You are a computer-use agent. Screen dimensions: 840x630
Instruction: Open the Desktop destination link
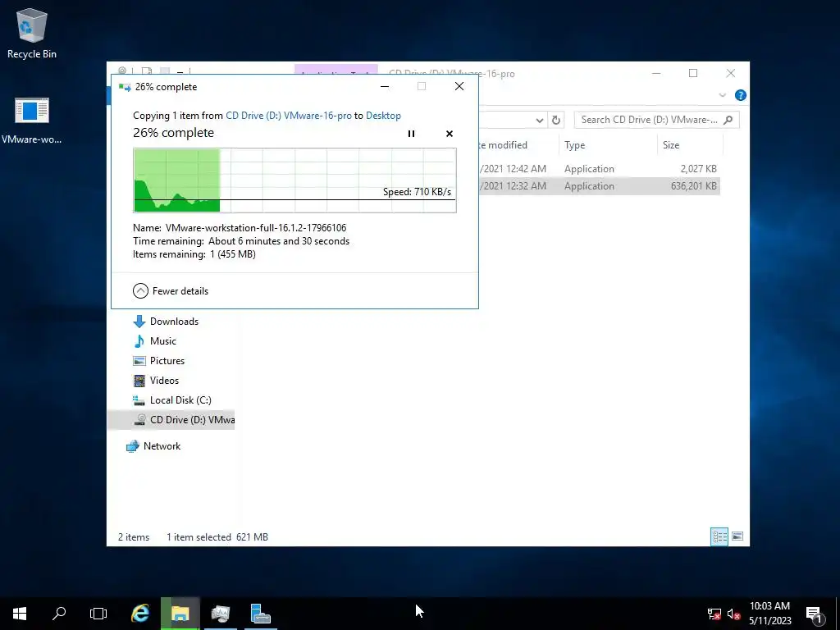(383, 116)
